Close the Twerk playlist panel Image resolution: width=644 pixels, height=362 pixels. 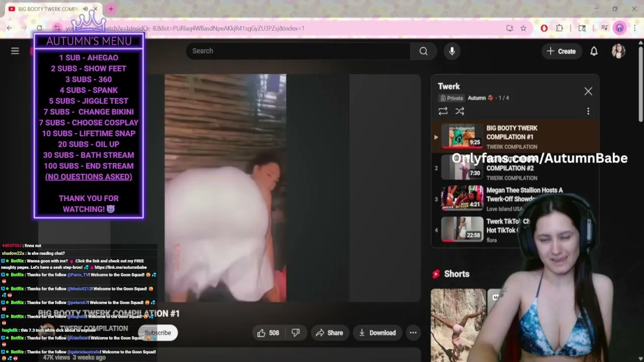pos(588,91)
